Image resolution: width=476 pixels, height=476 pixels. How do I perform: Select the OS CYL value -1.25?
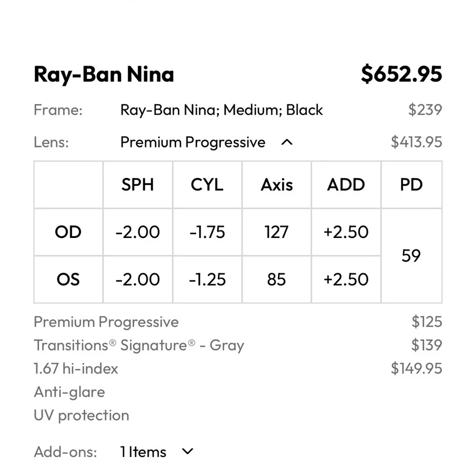point(207,279)
